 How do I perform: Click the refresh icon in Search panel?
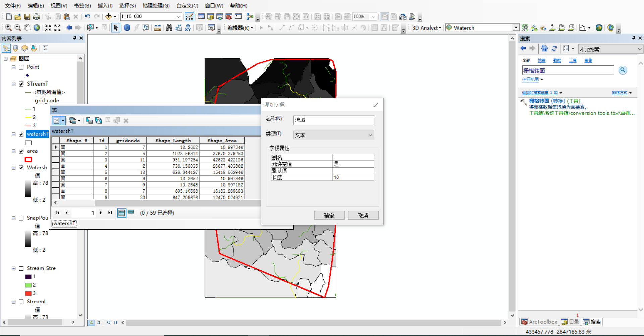click(554, 49)
